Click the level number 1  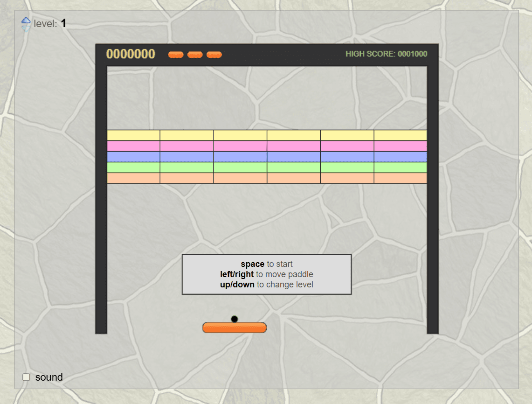(x=63, y=23)
